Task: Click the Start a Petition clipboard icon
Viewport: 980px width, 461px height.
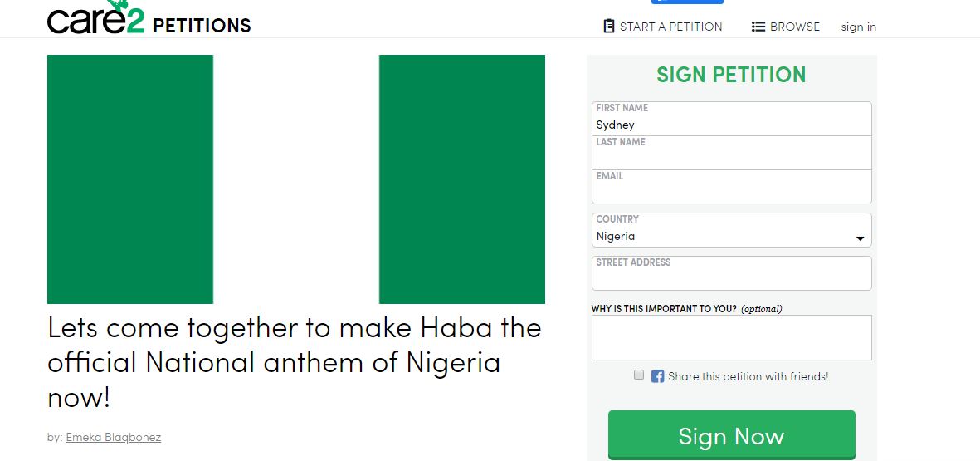Action: pos(609,26)
